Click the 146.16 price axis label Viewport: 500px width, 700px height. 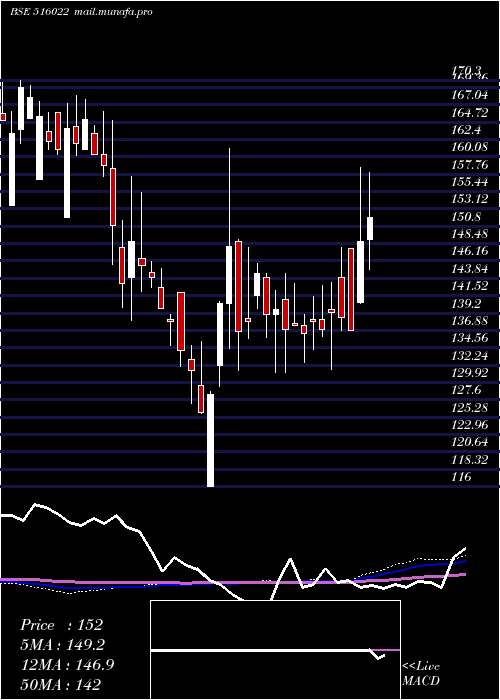(469, 251)
